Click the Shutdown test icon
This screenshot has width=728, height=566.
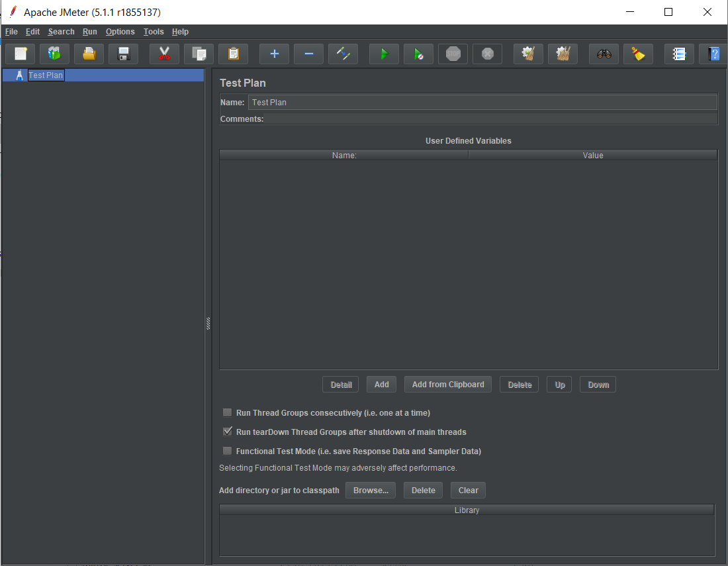coord(488,54)
